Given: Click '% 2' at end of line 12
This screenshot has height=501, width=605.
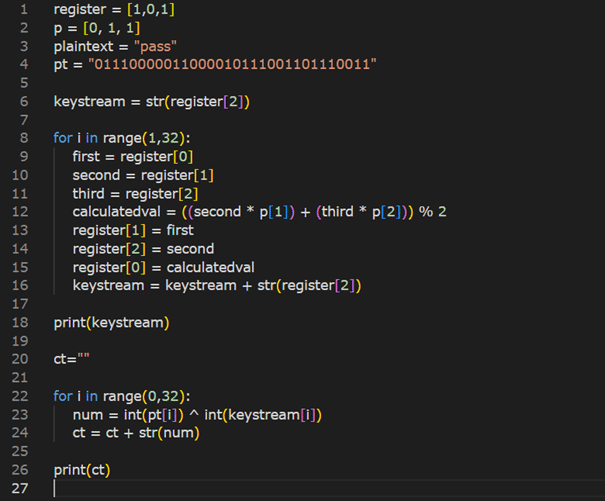Looking at the screenshot, I should pyautogui.click(x=433, y=212).
